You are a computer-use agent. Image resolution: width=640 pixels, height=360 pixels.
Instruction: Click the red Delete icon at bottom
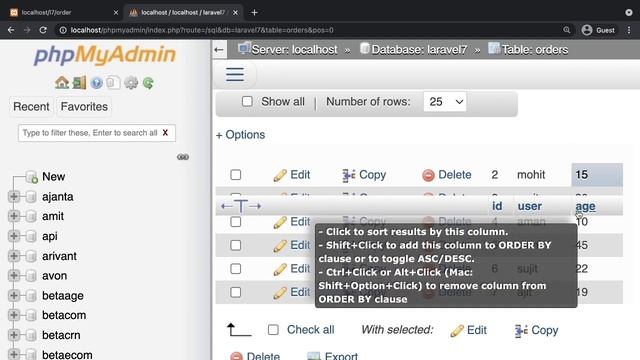pyautogui.click(x=236, y=356)
